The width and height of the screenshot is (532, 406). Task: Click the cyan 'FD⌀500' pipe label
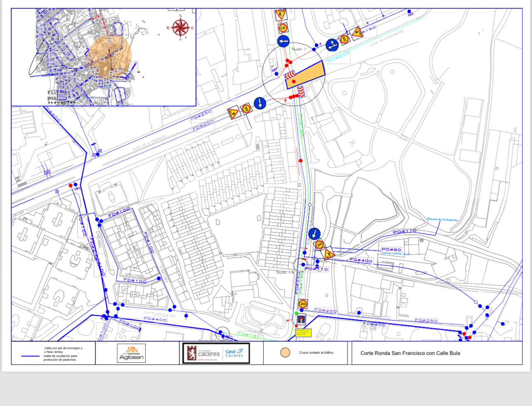(339, 57)
